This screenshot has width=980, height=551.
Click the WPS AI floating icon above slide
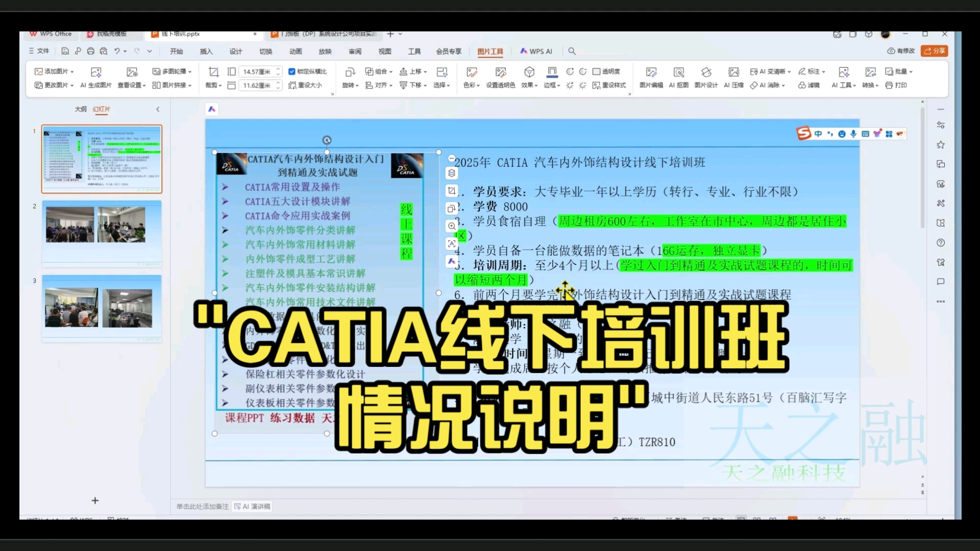coord(212,109)
